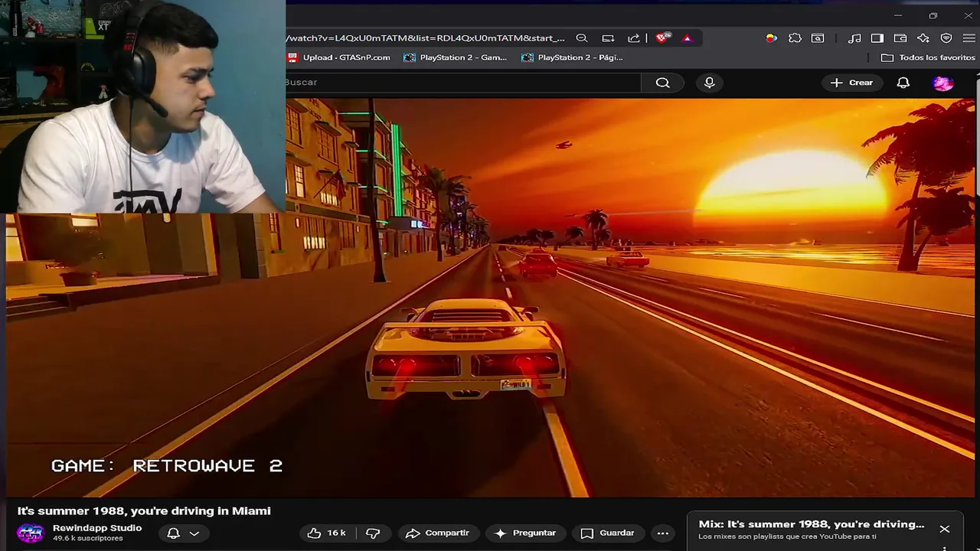Click the Brave VPN shield icon

tap(946, 38)
